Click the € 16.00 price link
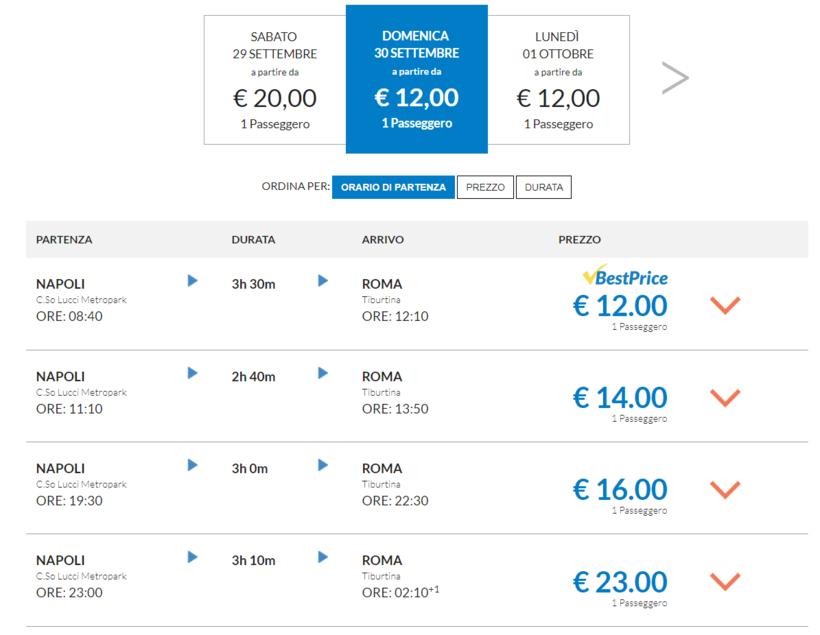The width and height of the screenshot is (820, 635). click(x=620, y=489)
